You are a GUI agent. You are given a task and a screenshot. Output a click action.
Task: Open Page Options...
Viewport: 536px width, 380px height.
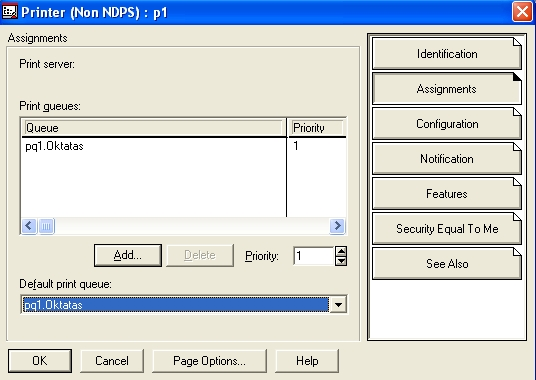(209, 361)
